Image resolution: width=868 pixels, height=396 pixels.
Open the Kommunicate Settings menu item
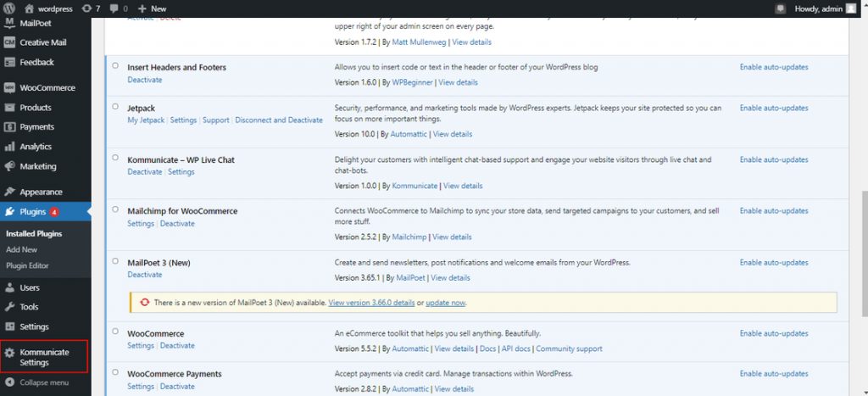point(44,357)
